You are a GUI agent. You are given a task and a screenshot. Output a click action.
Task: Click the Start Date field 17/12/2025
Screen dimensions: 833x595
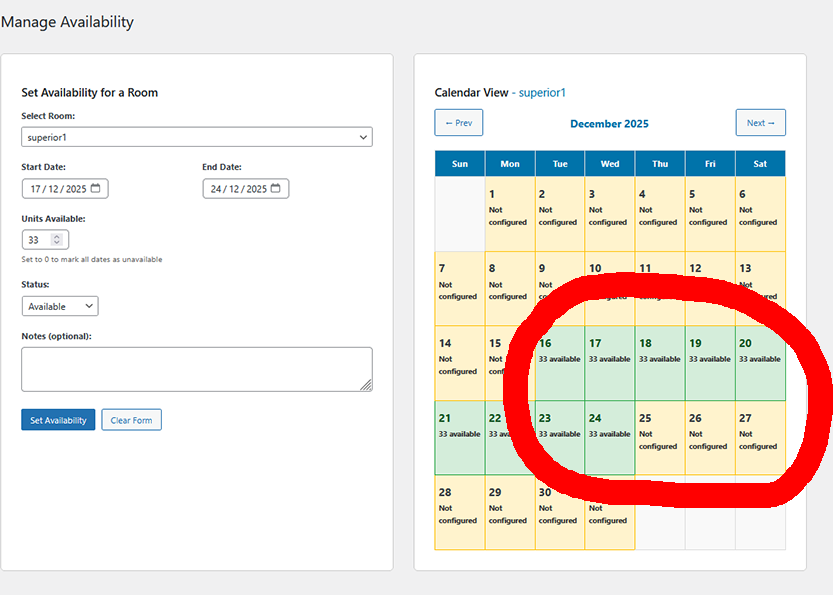65,189
